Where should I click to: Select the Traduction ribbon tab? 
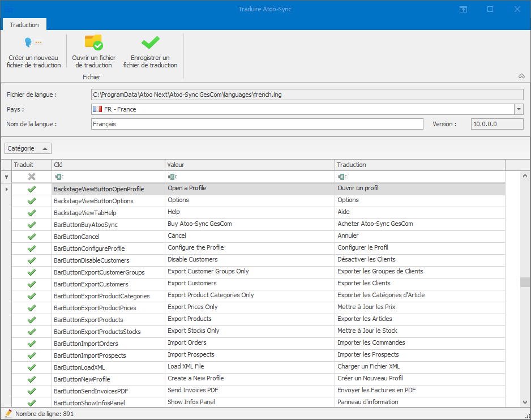[24, 25]
